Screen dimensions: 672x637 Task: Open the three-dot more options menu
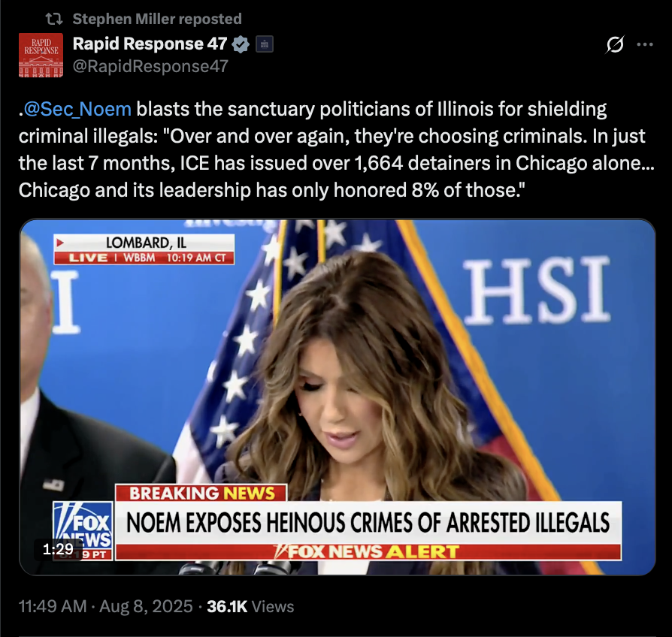[x=645, y=44]
